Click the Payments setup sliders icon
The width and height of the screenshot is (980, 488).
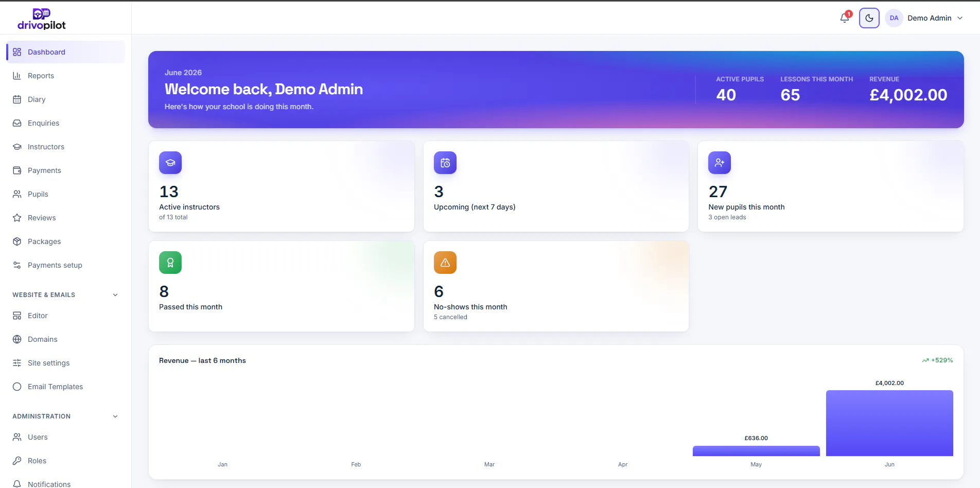pyautogui.click(x=17, y=265)
